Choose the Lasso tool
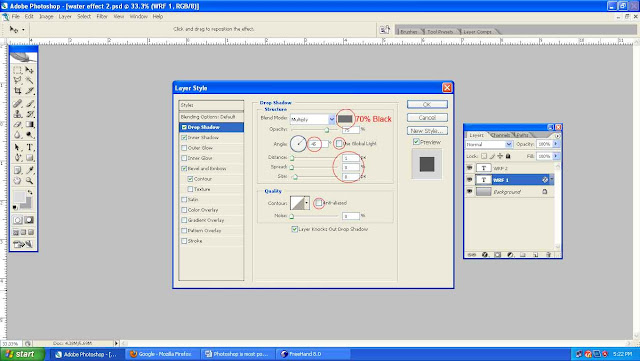640x361 pixels. (x=18, y=80)
